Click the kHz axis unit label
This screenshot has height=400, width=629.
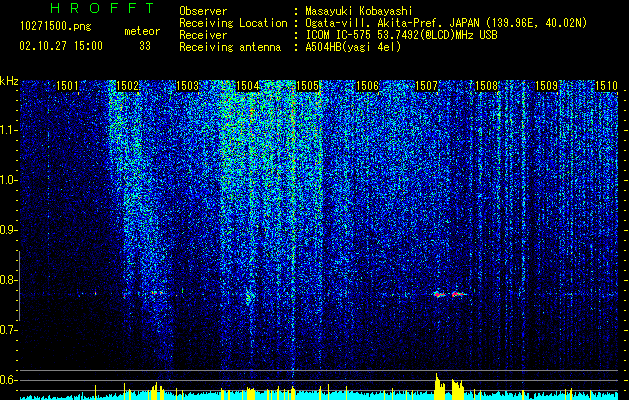9,81
